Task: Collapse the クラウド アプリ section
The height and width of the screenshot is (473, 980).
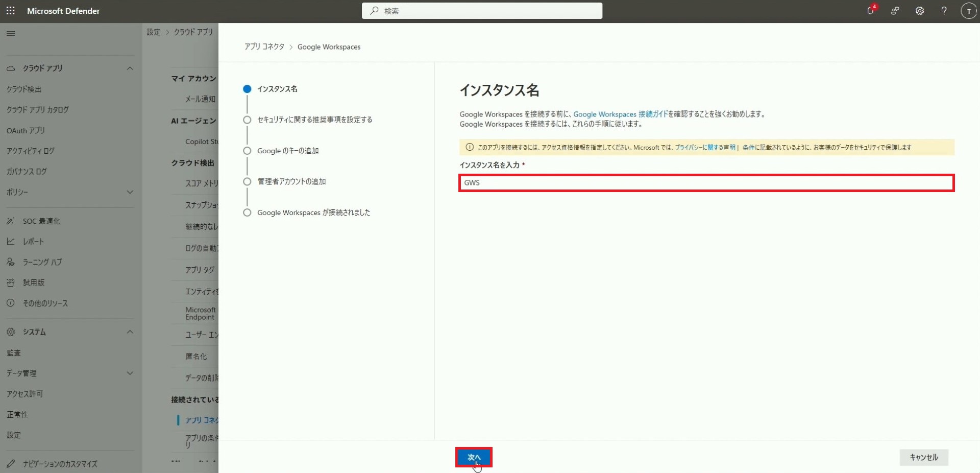Action: pos(130,68)
